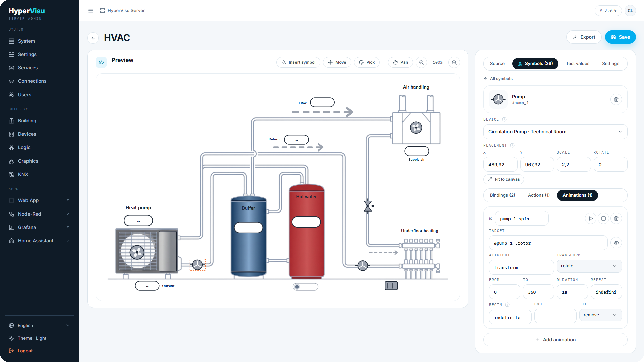Open the rotate transform dropdown
This screenshot has height=362, width=644.
[589, 266]
